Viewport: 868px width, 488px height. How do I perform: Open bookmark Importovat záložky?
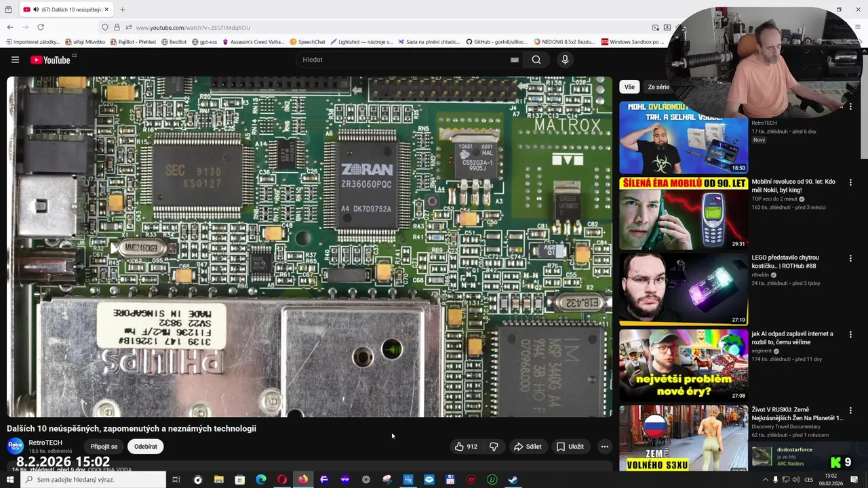tap(33, 42)
